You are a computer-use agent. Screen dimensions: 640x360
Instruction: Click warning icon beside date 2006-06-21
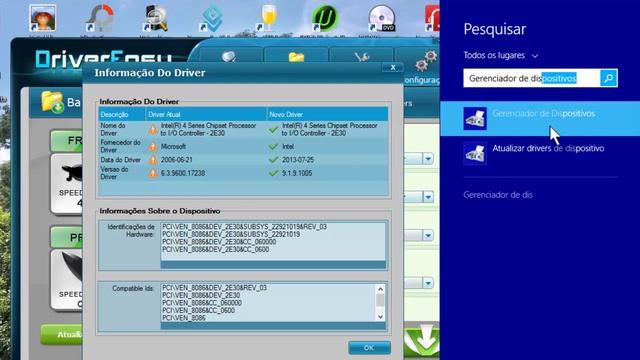pyautogui.click(x=153, y=160)
